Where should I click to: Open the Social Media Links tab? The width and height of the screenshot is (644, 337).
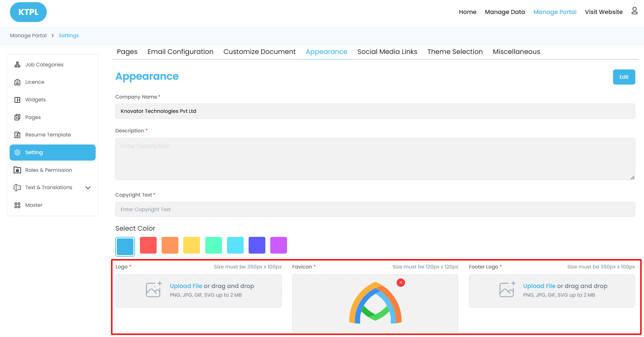click(x=387, y=52)
